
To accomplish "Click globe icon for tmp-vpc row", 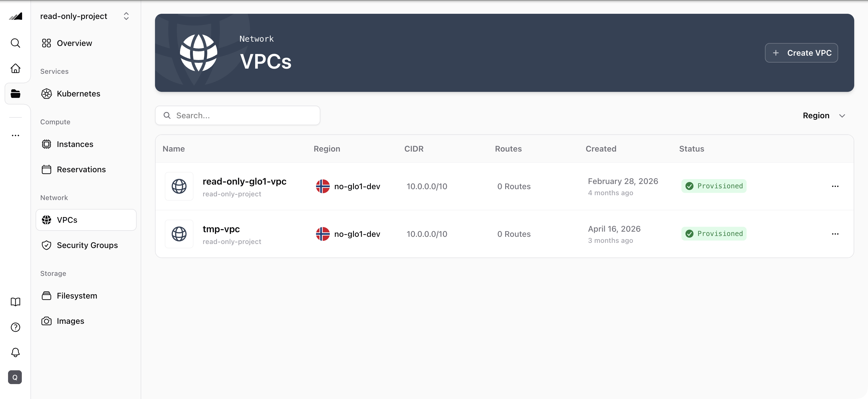I will pos(179,234).
